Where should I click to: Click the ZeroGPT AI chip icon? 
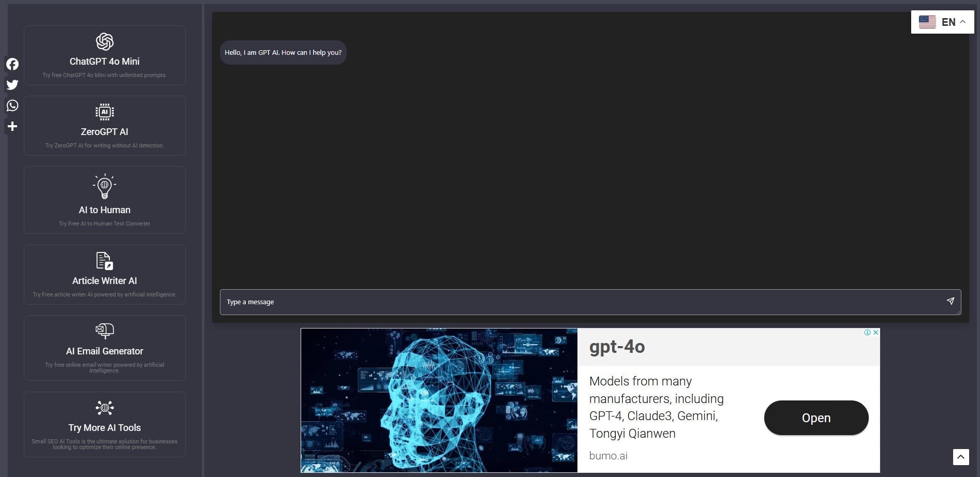point(105,112)
